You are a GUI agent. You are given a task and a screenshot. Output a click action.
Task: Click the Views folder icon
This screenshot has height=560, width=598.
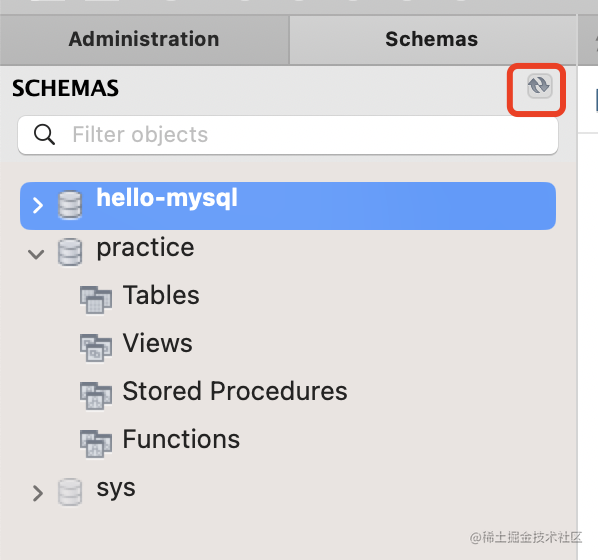pyautogui.click(x=96, y=348)
